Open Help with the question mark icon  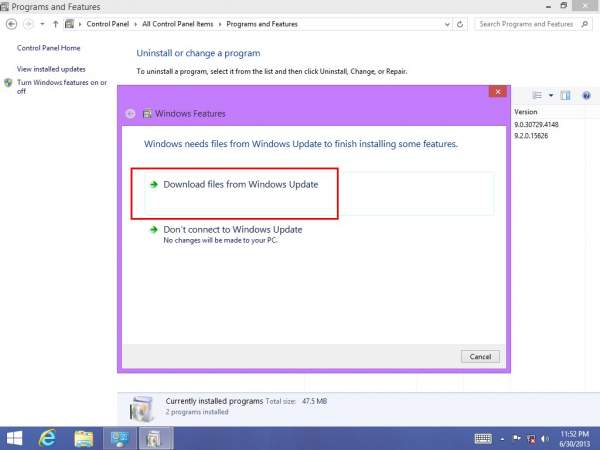point(586,95)
